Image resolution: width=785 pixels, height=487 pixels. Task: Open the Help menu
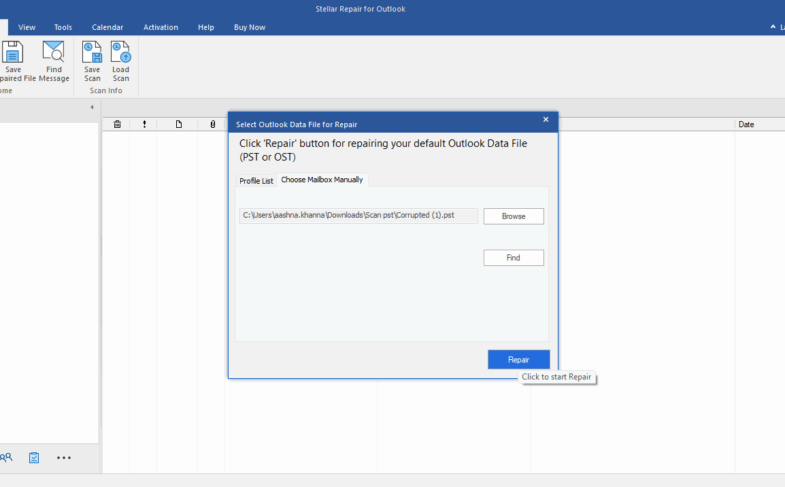(x=206, y=27)
